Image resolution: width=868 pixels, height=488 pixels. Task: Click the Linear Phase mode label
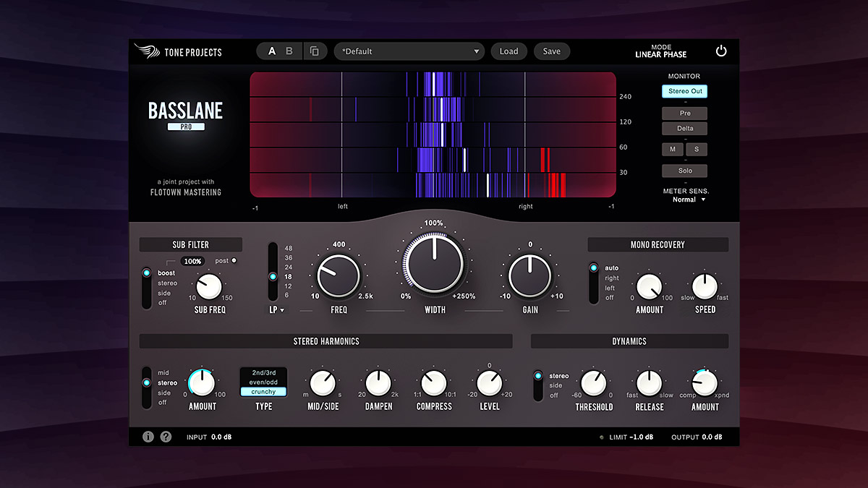tap(660, 54)
